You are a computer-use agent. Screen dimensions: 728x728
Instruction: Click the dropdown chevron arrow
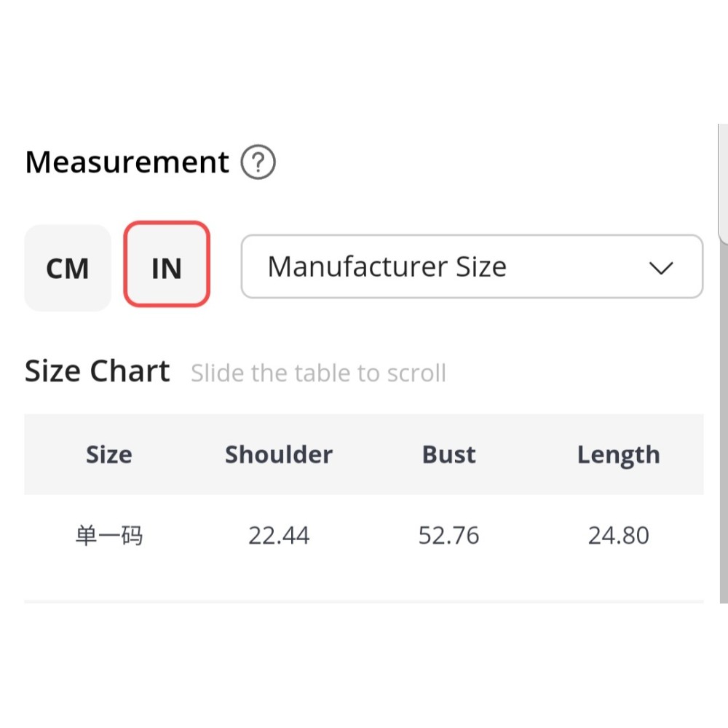[660, 268]
